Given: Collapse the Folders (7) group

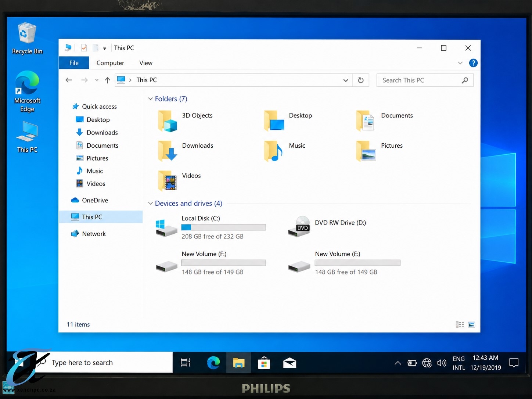Looking at the screenshot, I should pos(150,99).
